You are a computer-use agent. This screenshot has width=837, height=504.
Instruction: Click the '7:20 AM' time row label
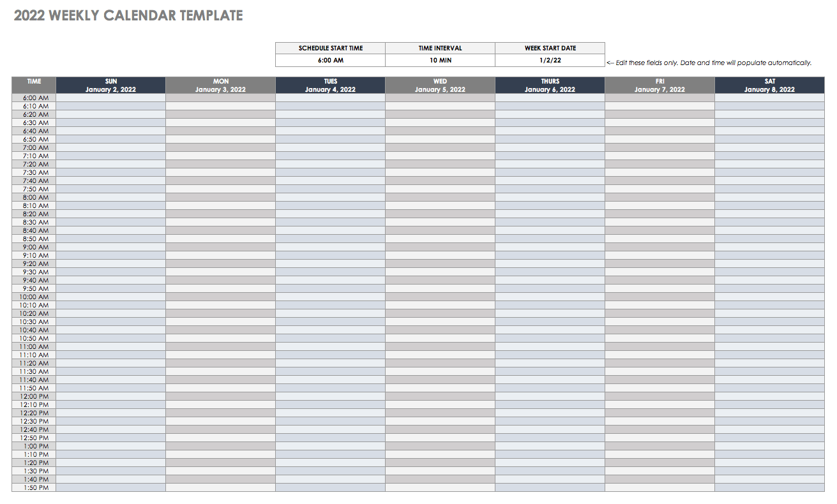[x=34, y=164]
